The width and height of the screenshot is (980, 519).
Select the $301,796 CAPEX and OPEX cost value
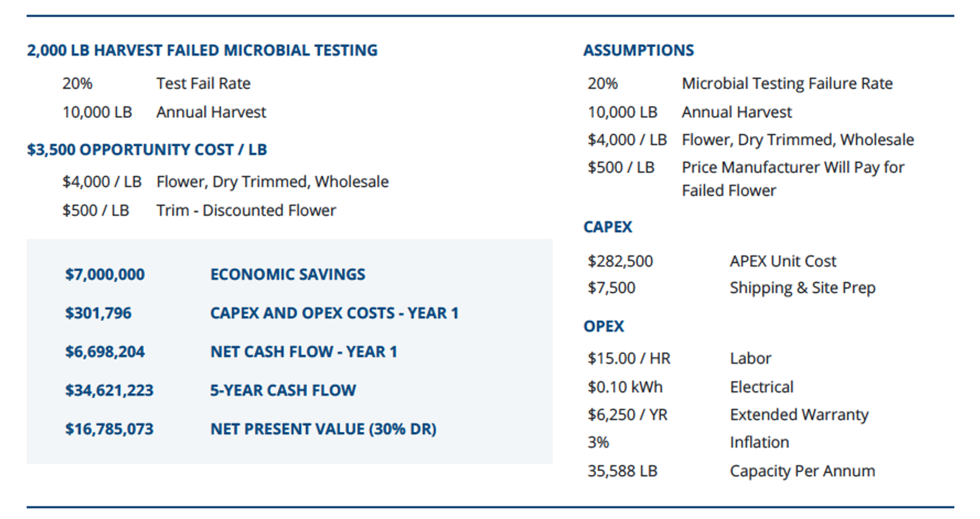point(98,313)
